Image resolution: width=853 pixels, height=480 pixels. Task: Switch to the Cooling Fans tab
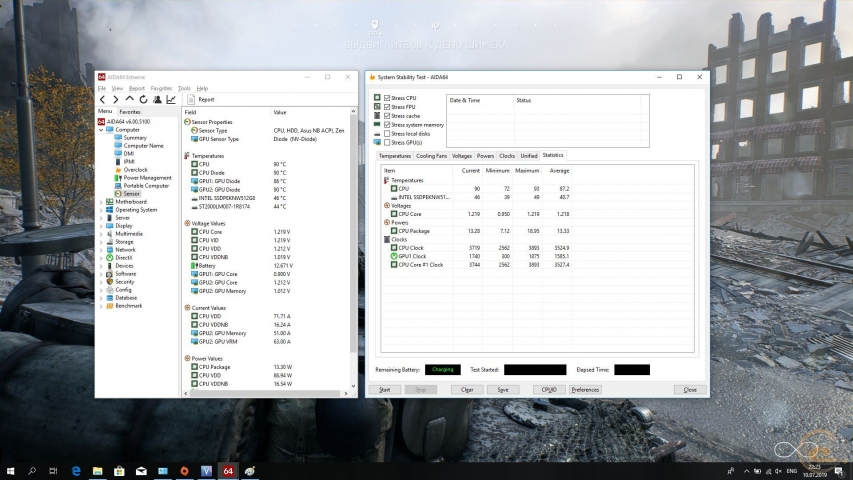point(431,156)
